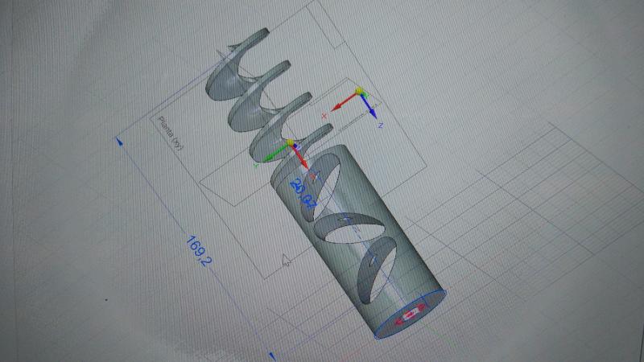
Task: Click the top arrowhead of the 169,2 dimension
Action: (x=119, y=142)
